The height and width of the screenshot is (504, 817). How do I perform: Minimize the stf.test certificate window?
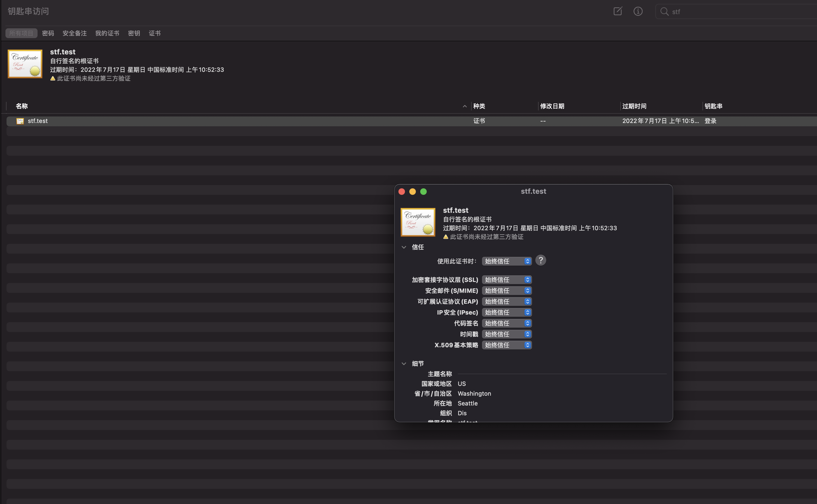click(x=412, y=192)
